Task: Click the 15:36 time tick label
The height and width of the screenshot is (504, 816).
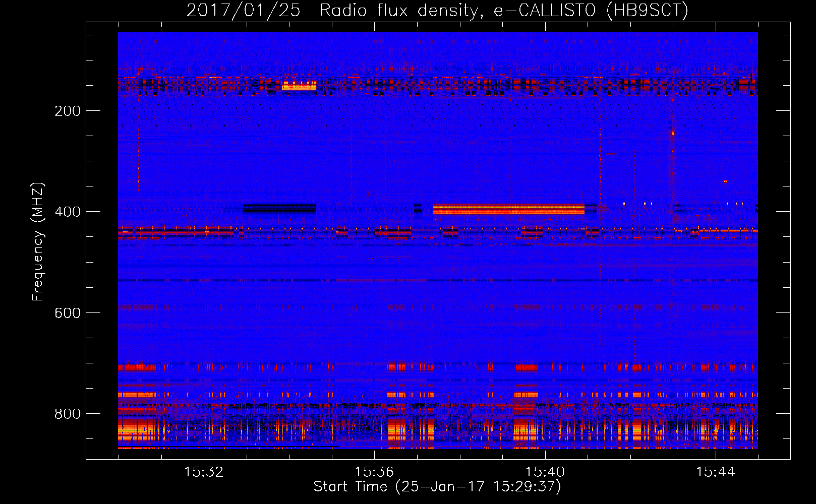Action: tap(374, 472)
